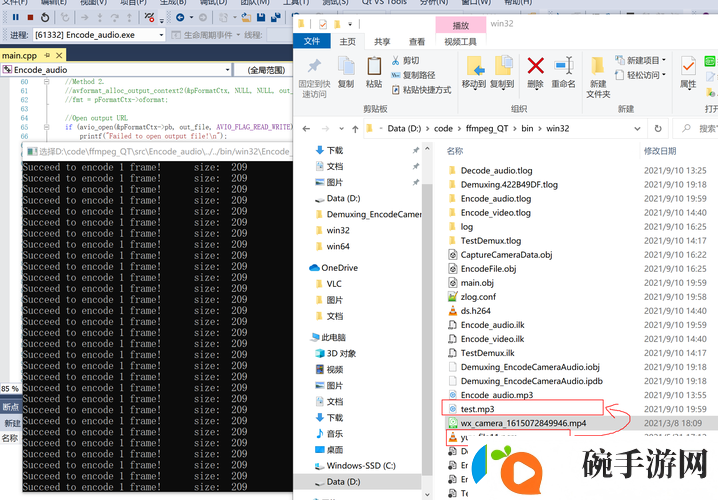Copy using the Explorer ribbon copy icon
718x500 pixels.
coord(346,72)
